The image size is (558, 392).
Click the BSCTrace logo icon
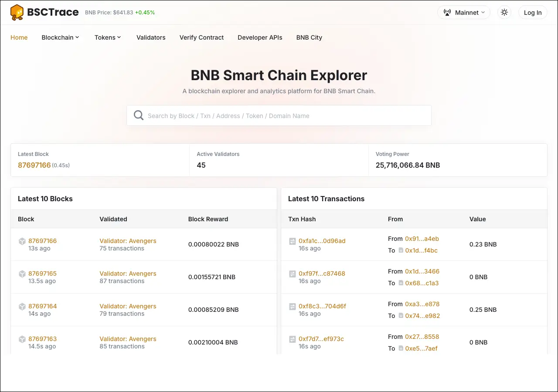pyautogui.click(x=17, y=13)
